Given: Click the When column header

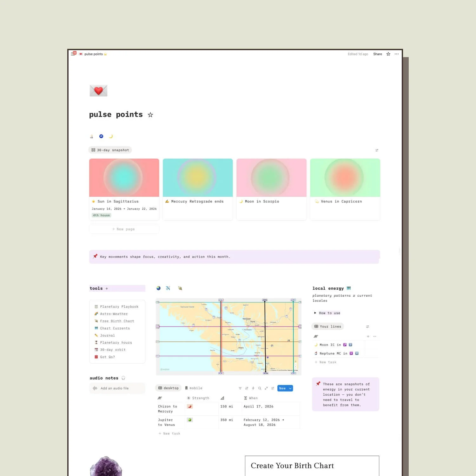Looking at the screenshot, I should tap(251, 398).
